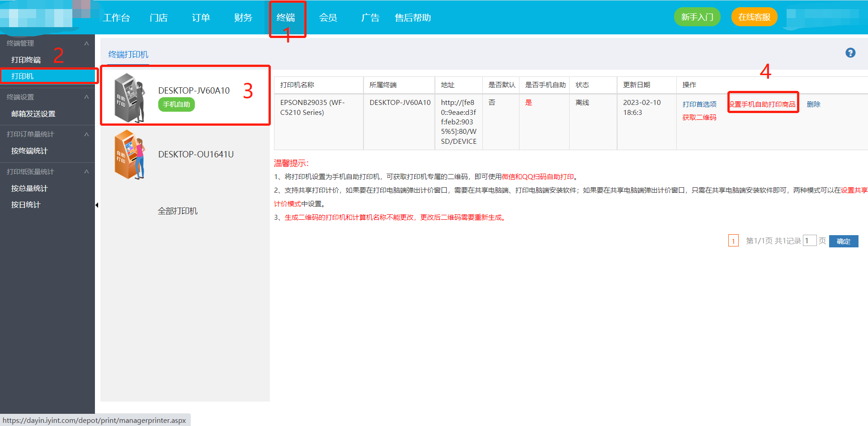The image size is (868, 426).
Task: Click the 是否默认 column header
Action: 502,85
